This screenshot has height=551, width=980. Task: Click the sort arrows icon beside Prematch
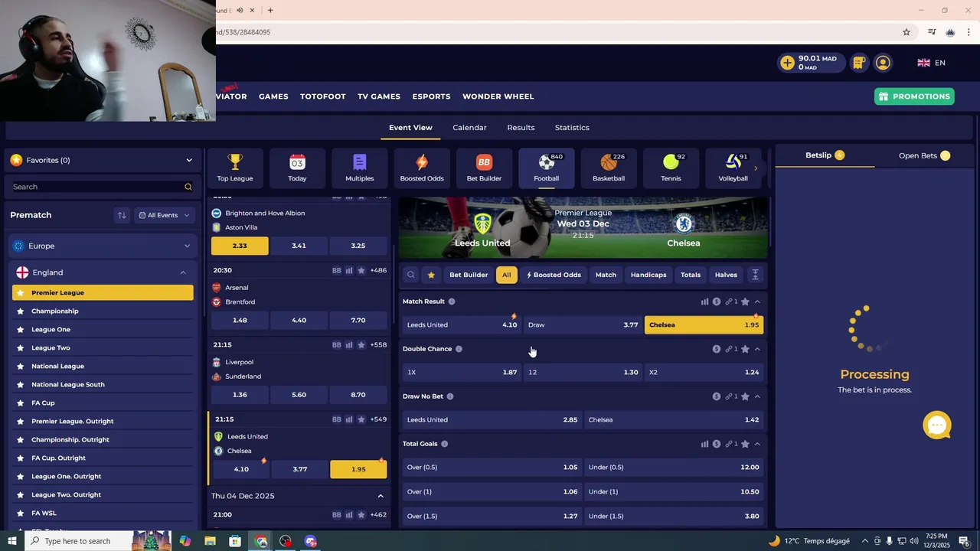(122, 215)
